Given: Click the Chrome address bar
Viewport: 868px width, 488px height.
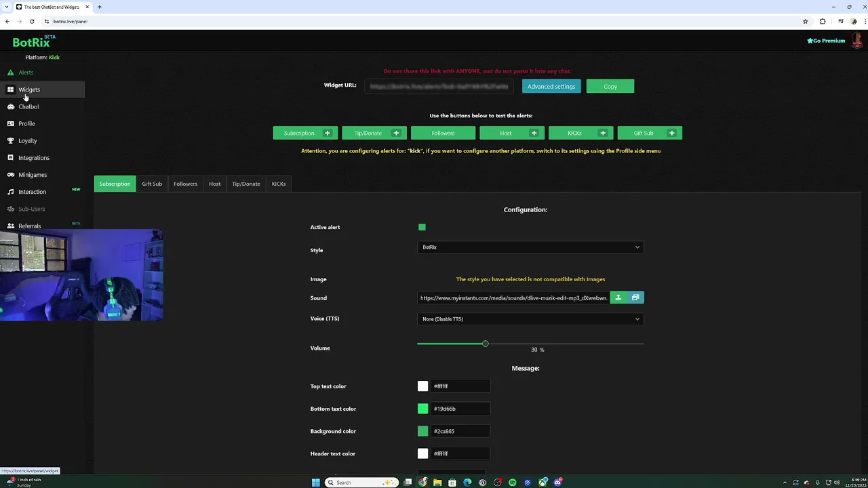Looking at the screenshot, I should pos(420,21).
